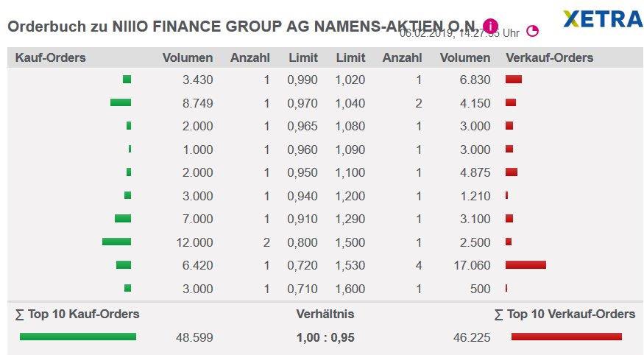Click the pink info icon
The image size is (644, 355).
pyautogui.click(x=492, y=27)
